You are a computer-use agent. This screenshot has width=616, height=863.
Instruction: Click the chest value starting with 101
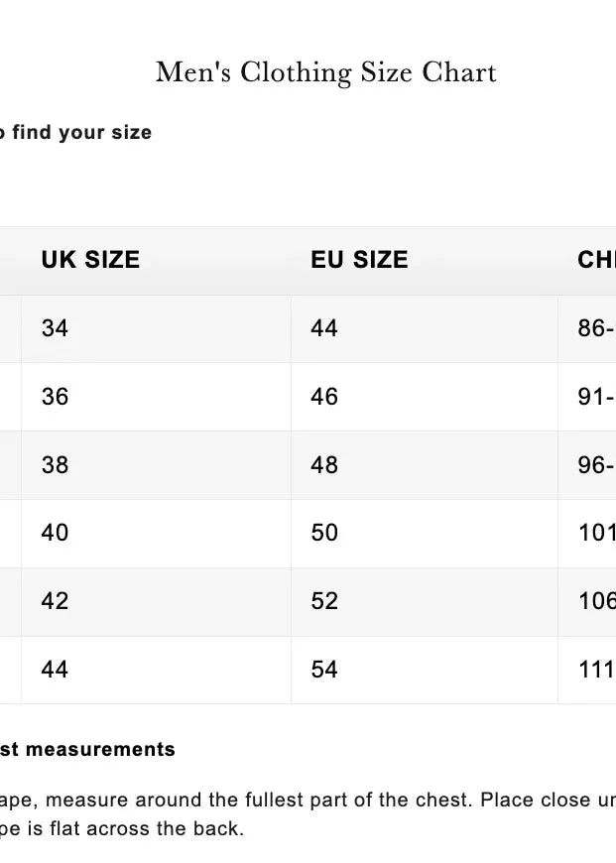596,533
